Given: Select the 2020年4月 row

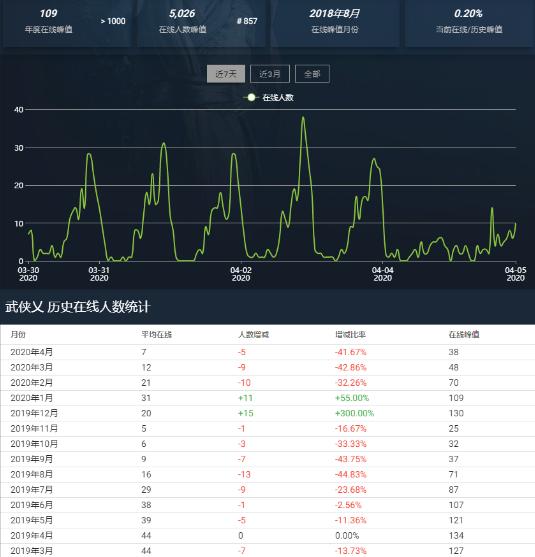Looking at the screenshot, I should point(268,352).
